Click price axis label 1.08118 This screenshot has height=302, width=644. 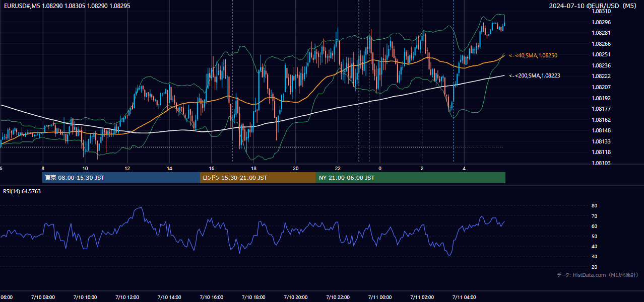coord(601,152)
